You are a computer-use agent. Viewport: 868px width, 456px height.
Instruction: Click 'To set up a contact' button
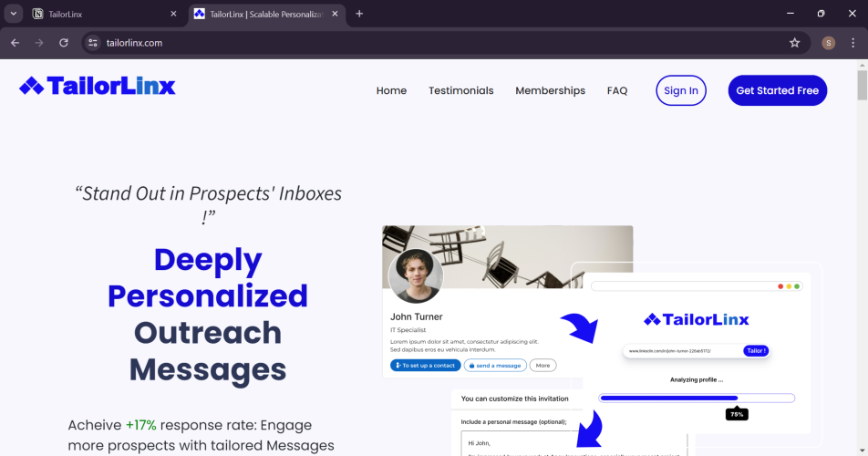tap(425, 365)
